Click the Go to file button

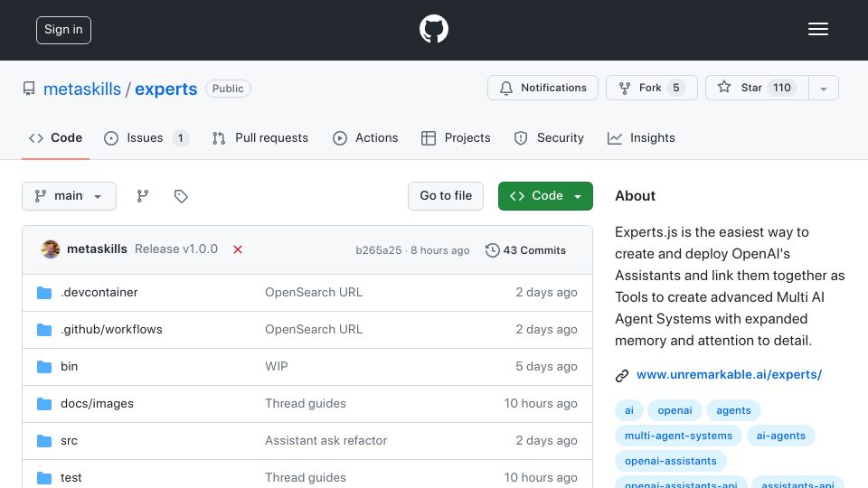point(446,196)
